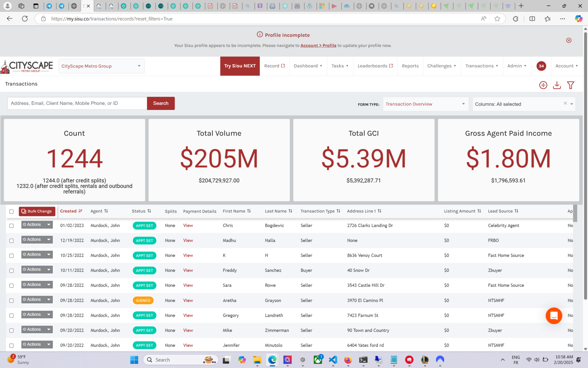Click the add transaction plus icon

[x=543, y=85]
